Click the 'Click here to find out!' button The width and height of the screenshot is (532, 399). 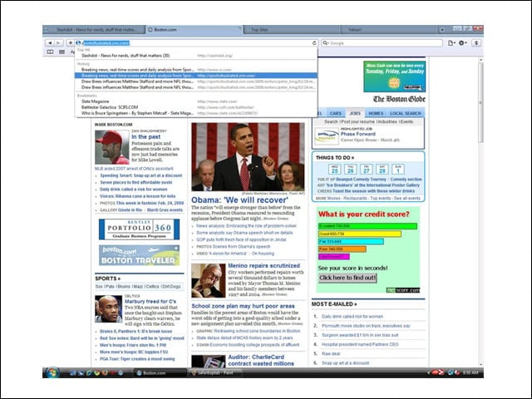(x=347, y=278)
